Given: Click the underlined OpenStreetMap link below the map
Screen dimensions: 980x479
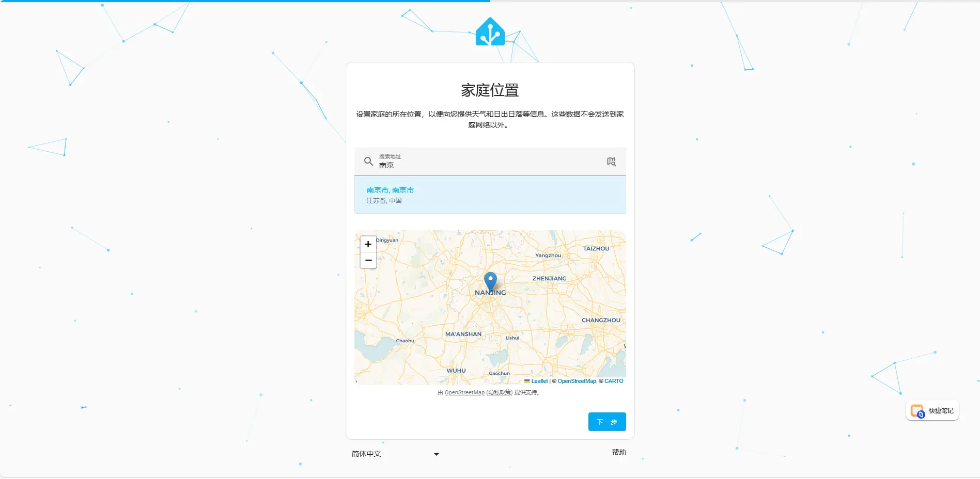Looking at the screenshot, I should click(x=464, y=393).
